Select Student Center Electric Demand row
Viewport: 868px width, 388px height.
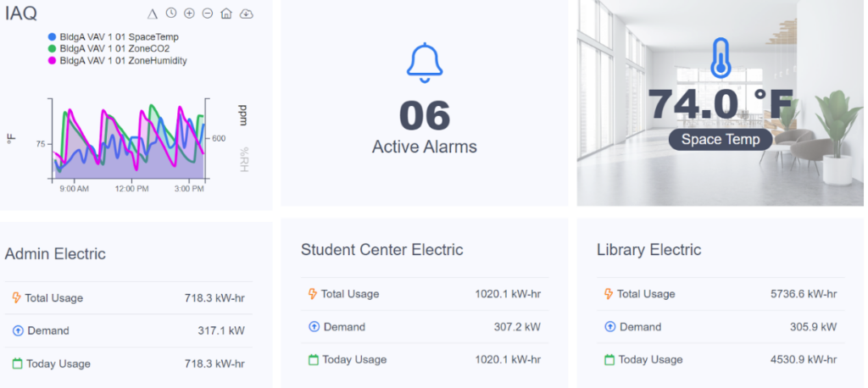[426, 327]
